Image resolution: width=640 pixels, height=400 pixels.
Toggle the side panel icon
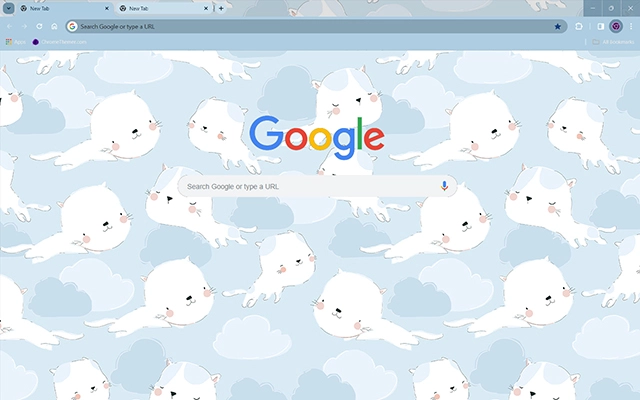600,27
